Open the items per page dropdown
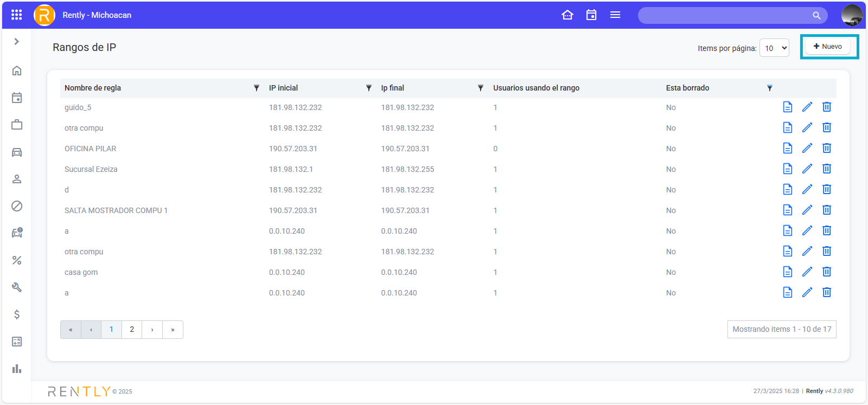Viewport: 868px width, 405px height. [x=774, y=48]
